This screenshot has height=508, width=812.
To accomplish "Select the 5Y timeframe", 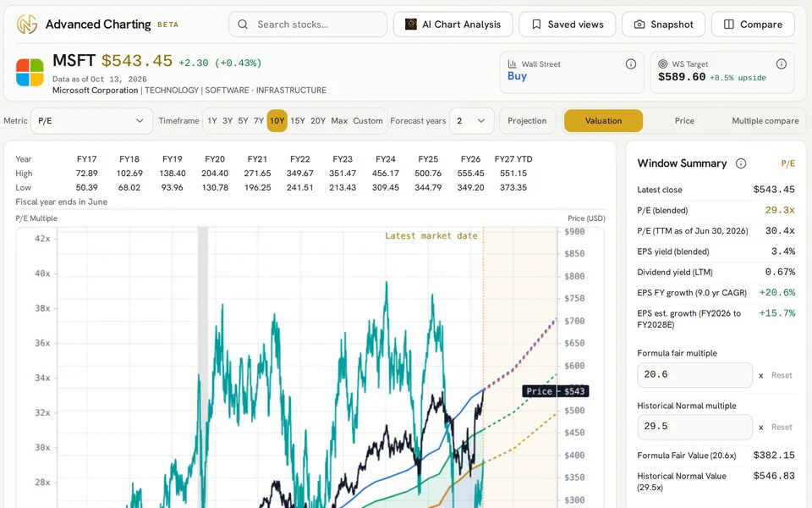I will pyautogui.click(x=243, y=121).
